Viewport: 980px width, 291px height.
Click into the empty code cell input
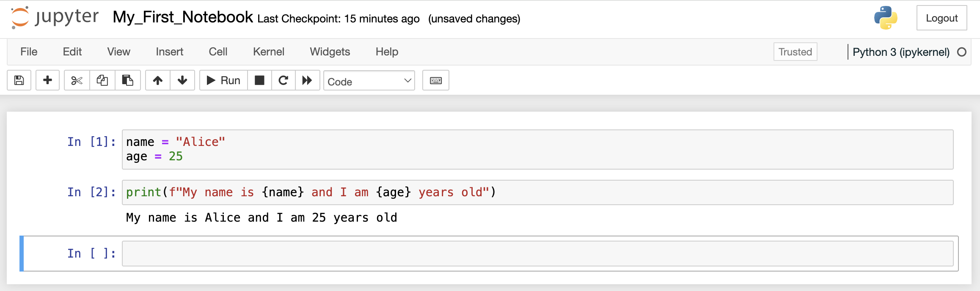click(537, 253)
